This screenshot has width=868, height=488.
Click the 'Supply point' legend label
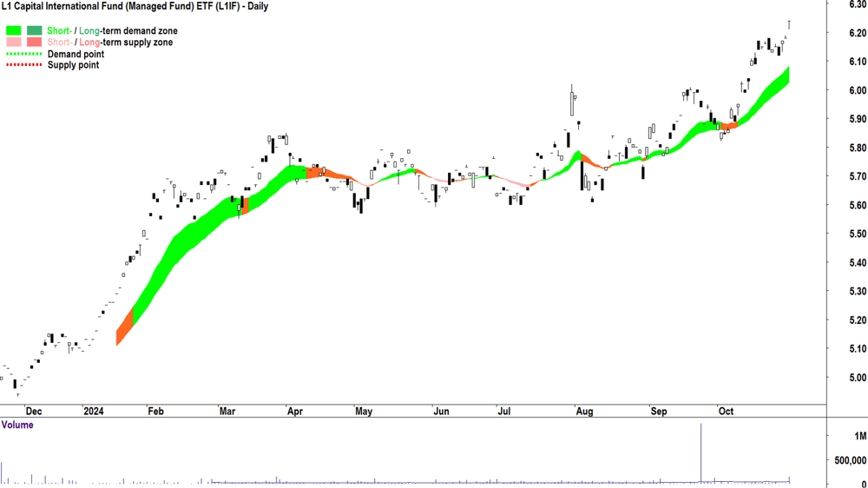pos(73,65)
